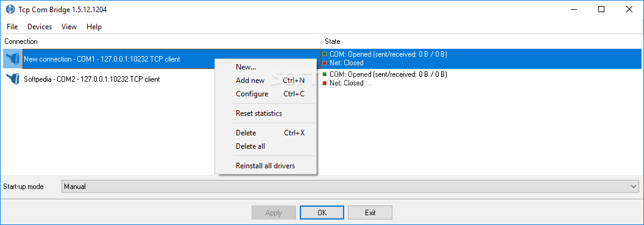This screenshot has width=644, height=225.
Task: Choose Reset statistics in context menu
Action: click(266, 113)
